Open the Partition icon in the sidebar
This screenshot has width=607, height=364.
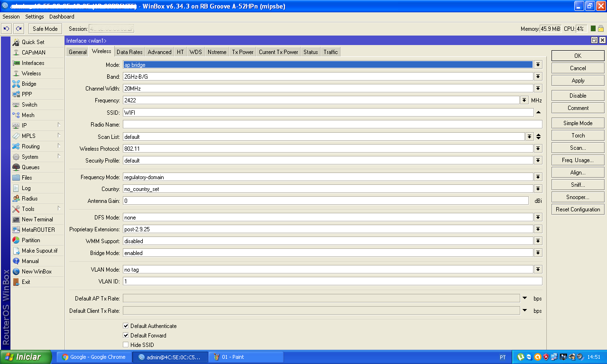pos(17,240)
